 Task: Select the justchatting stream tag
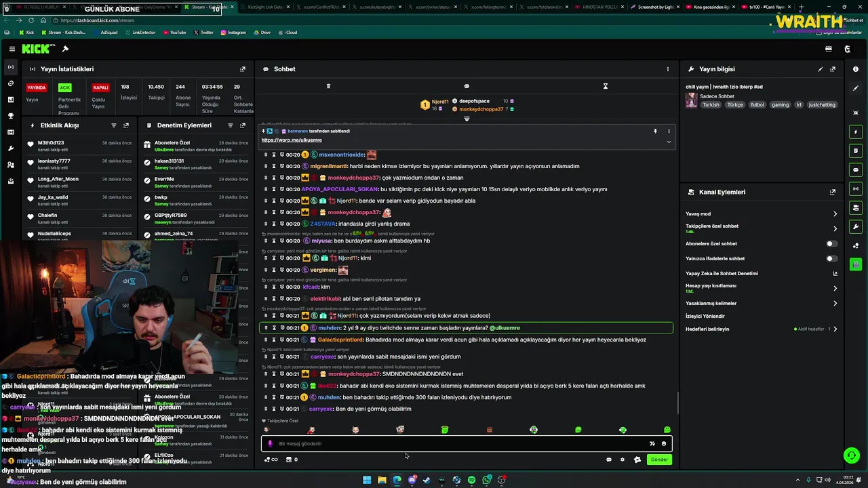(822, 105)
